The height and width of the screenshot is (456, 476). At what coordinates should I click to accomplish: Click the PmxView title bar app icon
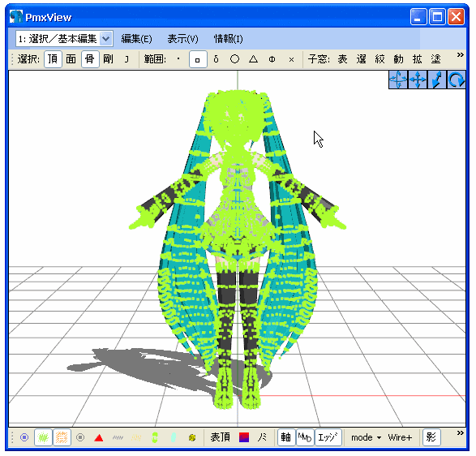tap(16, 17)
